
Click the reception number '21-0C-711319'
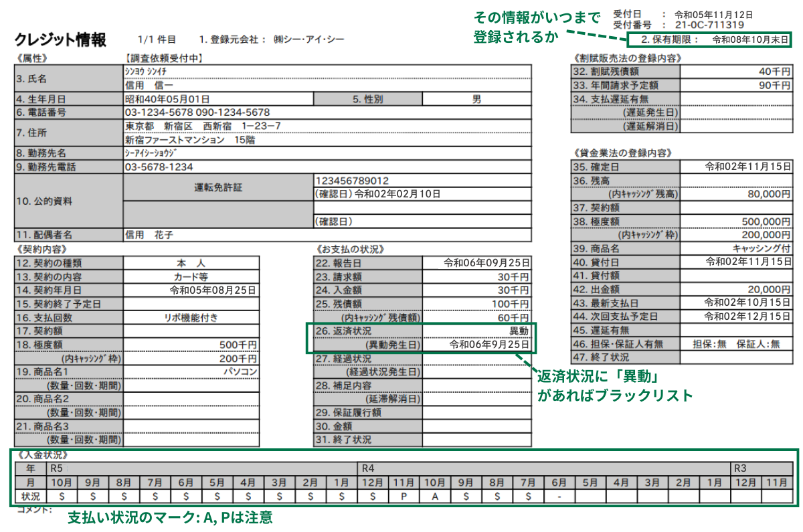coord(709,25)
